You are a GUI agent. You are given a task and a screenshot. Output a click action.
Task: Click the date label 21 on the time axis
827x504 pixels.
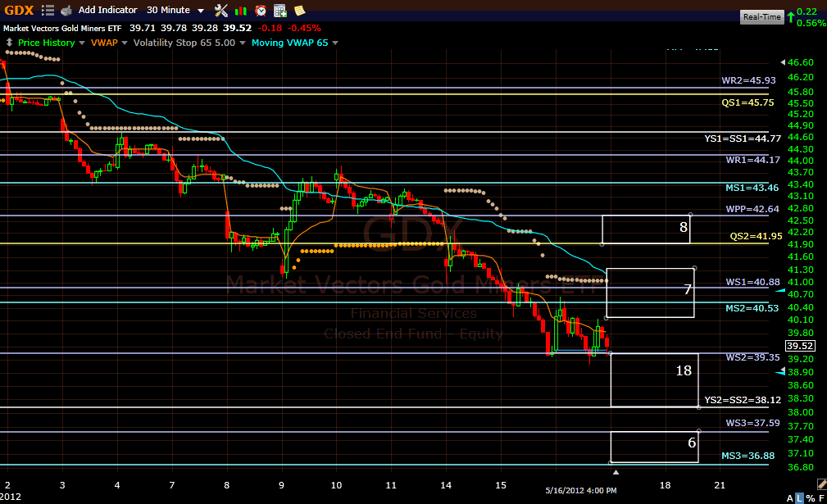[720, 485]
